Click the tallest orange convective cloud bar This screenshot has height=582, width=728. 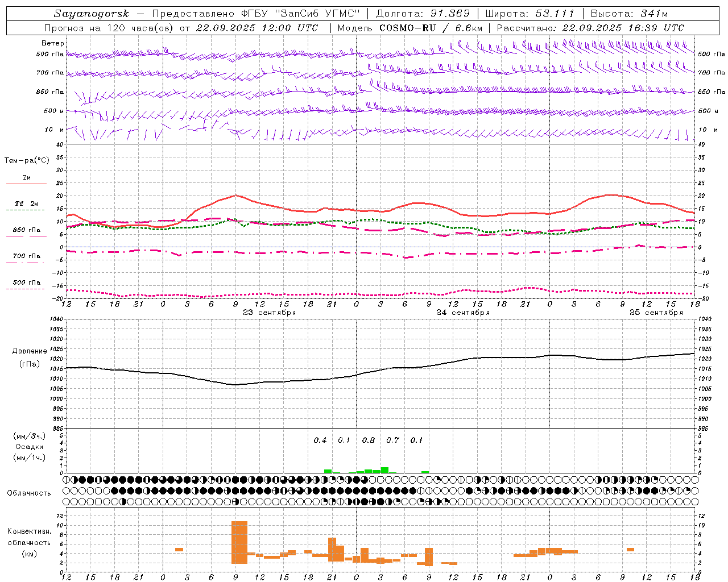click(239, 542)
